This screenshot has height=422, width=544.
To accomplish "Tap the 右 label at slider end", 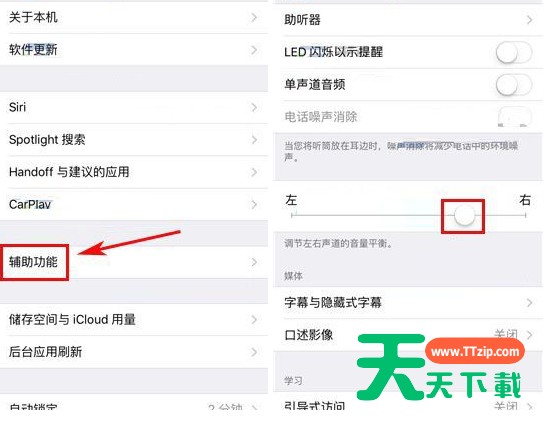I will coord(525,200).
